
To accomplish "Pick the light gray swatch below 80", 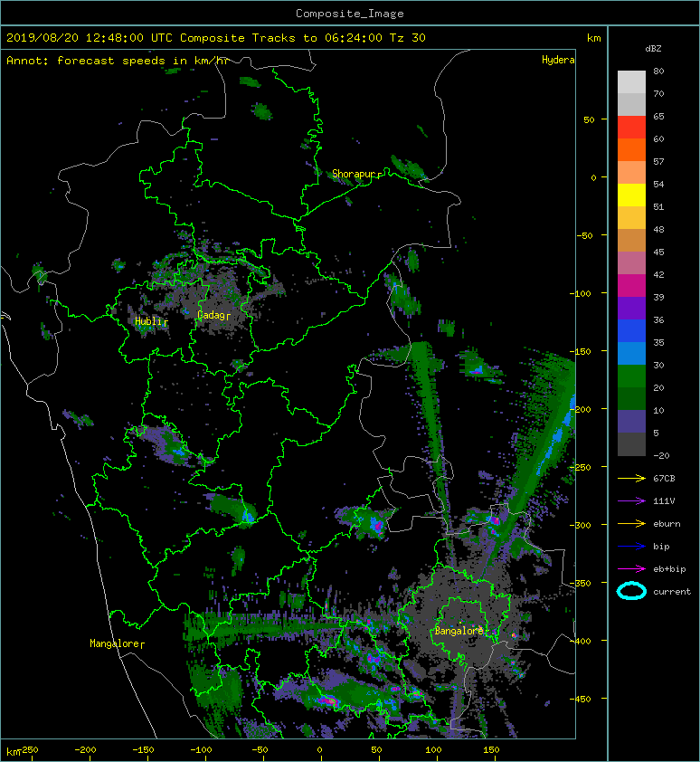I will [631, 81].
